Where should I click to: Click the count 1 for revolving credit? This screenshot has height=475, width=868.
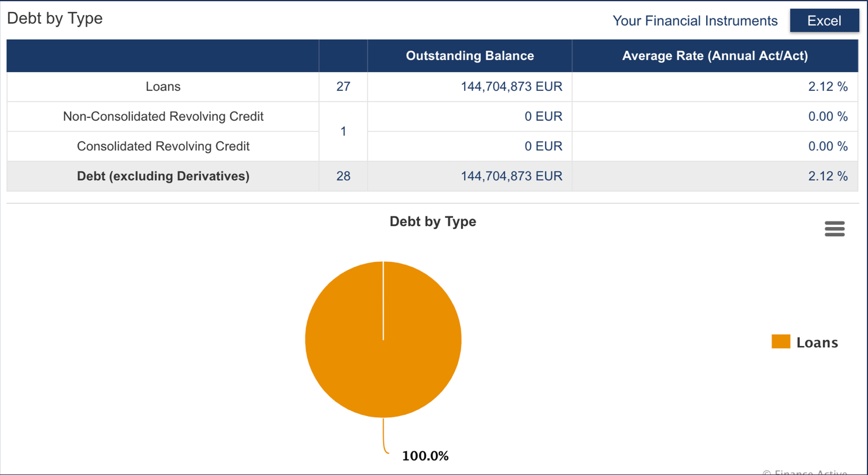[x=343, y=131]
